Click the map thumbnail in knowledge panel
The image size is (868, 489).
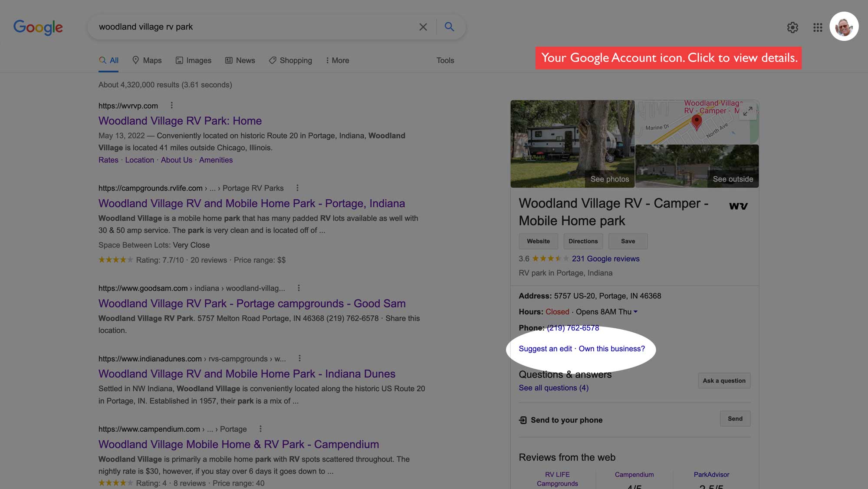697,122
